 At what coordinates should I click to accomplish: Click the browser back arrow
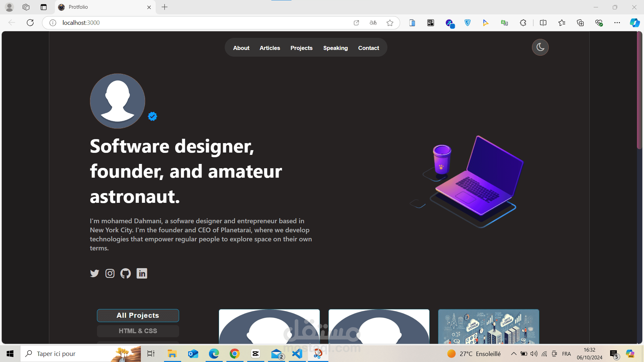tap(12, 23)
